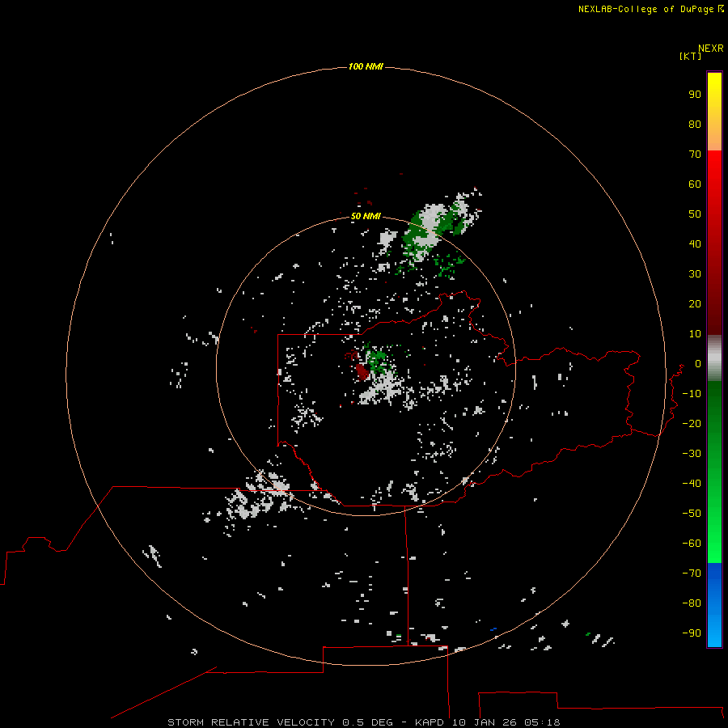Click the -10 value on velocity scale

click(692, 394)
